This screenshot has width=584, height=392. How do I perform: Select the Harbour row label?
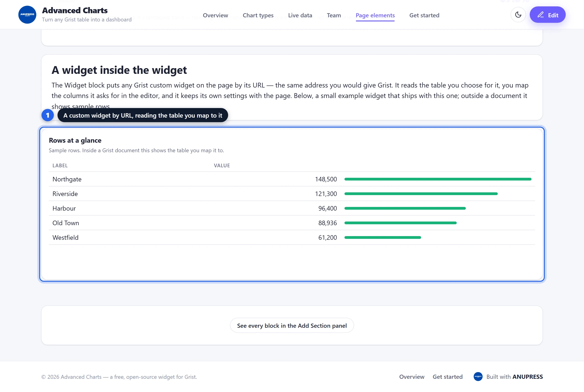coord(64,208)
